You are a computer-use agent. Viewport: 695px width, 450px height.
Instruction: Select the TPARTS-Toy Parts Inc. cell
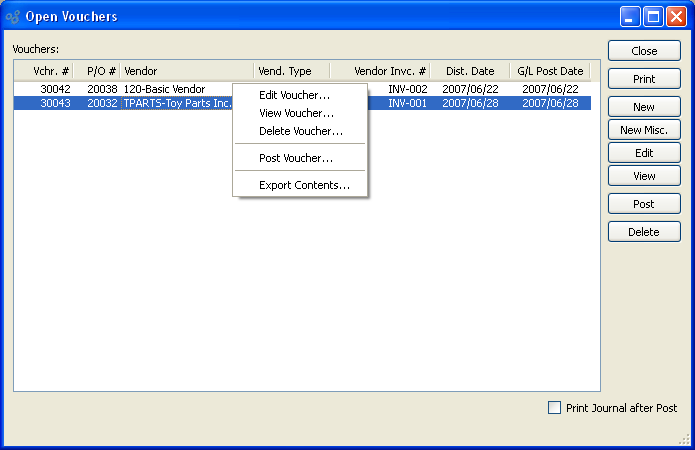tap(177, 103)
